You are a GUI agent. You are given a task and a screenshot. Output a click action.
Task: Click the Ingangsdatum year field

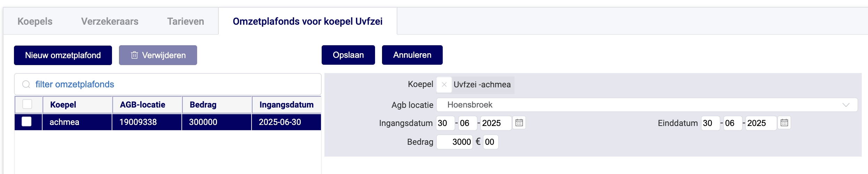(x=495, y=123)
